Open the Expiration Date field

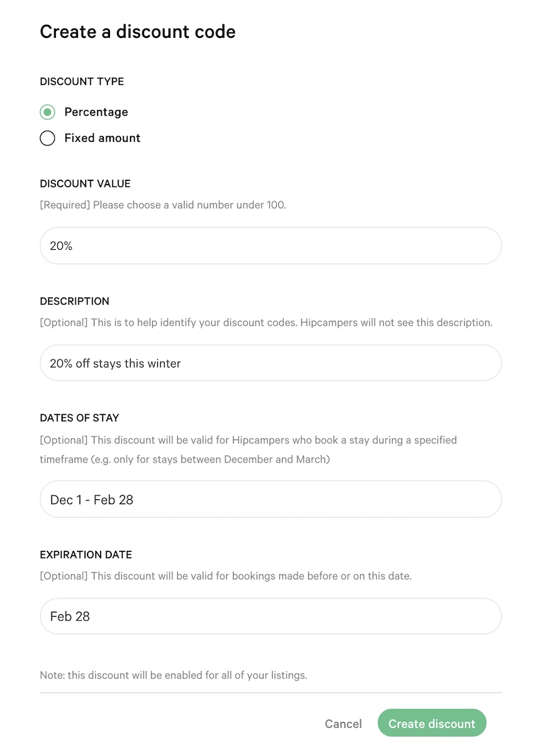[270, 616]
